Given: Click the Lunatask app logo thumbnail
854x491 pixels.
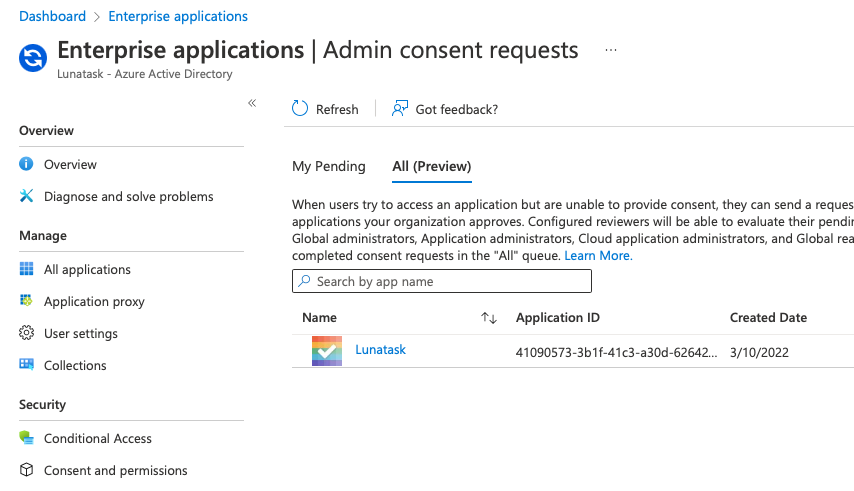Looking at the screenshot, I should tap(327, 351).
